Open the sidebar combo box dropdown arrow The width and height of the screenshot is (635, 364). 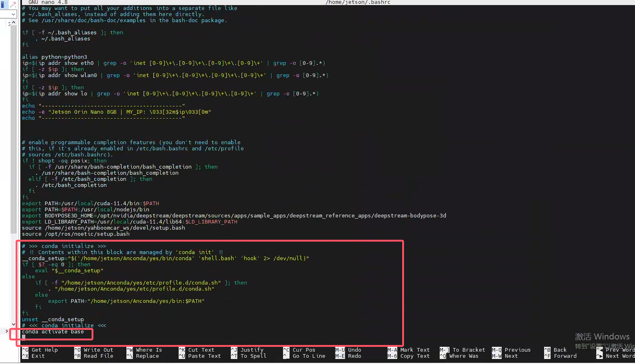click(13, 14)
